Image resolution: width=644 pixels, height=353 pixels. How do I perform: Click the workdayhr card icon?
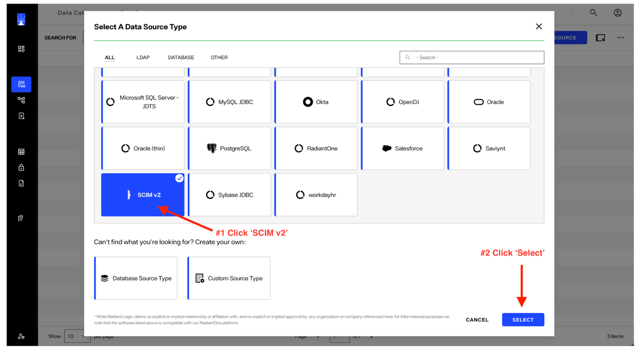(x=300, y=194)
